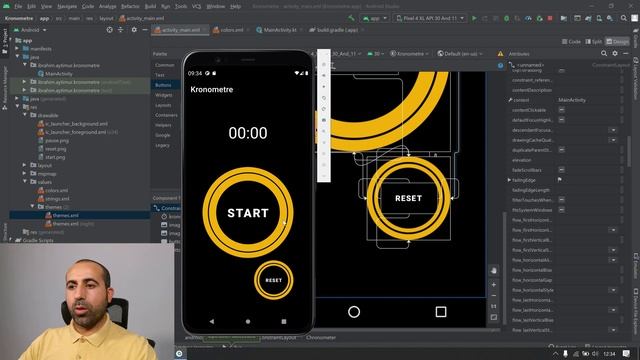Collapse the drawable folder
The image size is (640, 360).
pos(25,115)
